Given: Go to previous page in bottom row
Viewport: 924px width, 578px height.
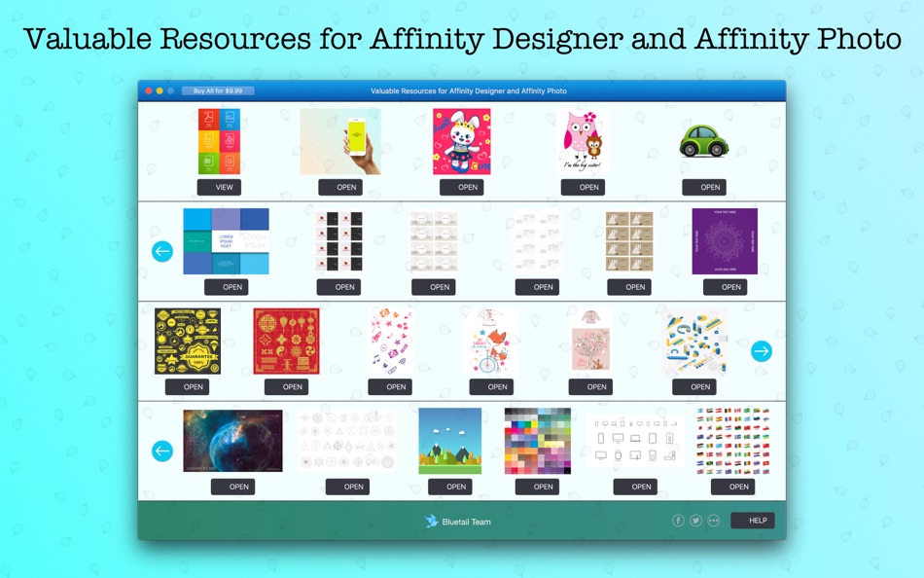Looking at the screenshot, I should click(162, 451).
